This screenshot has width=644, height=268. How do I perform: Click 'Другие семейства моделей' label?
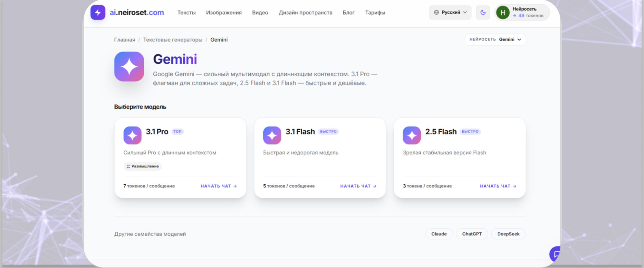(150, 234)
